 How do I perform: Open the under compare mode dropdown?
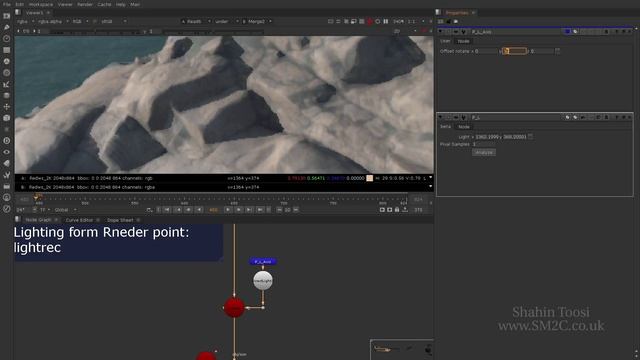point(227,21)
